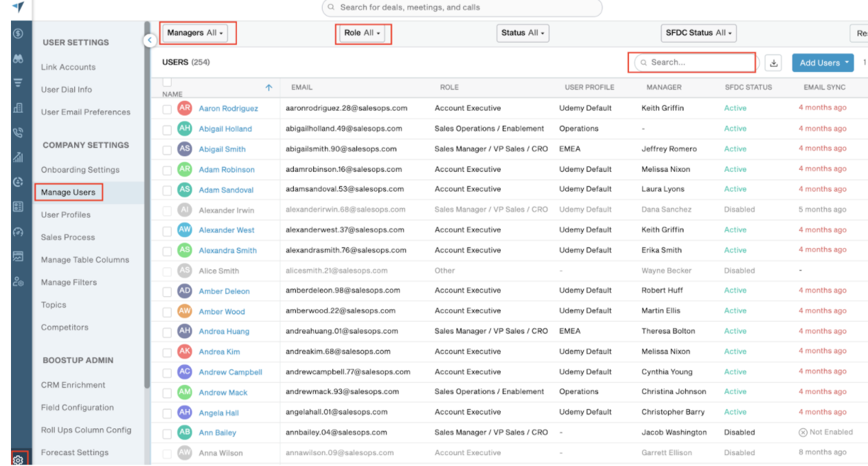Check the box for Adam Robinson
Image resolution: width=868 pixels, height=466 pixels.
pos(167,170)
